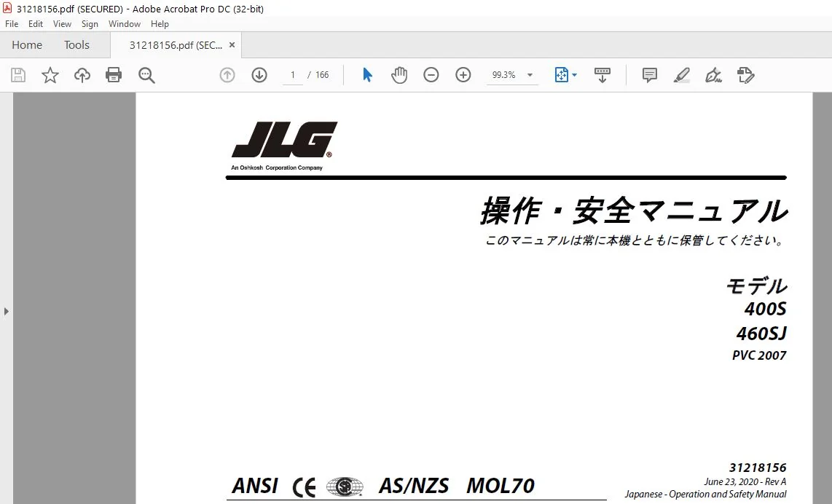Screen dimensions: 832x504
Task: Click the '460SJ' model text
Action: [761, 333]
